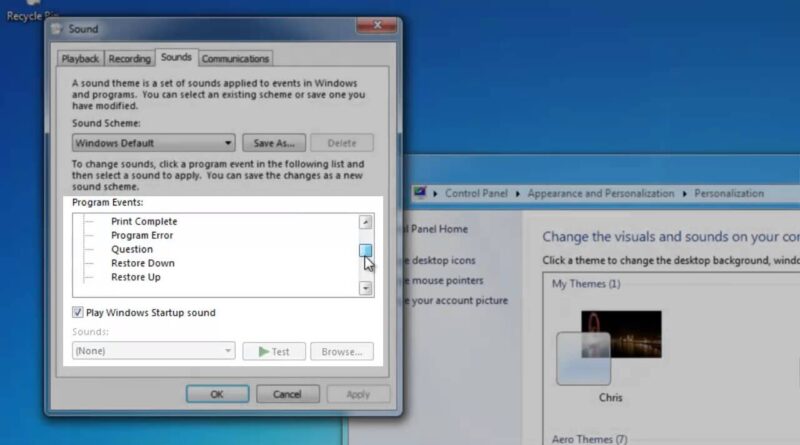The image size is (800, 445).
Task: Select Restore Up program event
Action: coord(136,277)
